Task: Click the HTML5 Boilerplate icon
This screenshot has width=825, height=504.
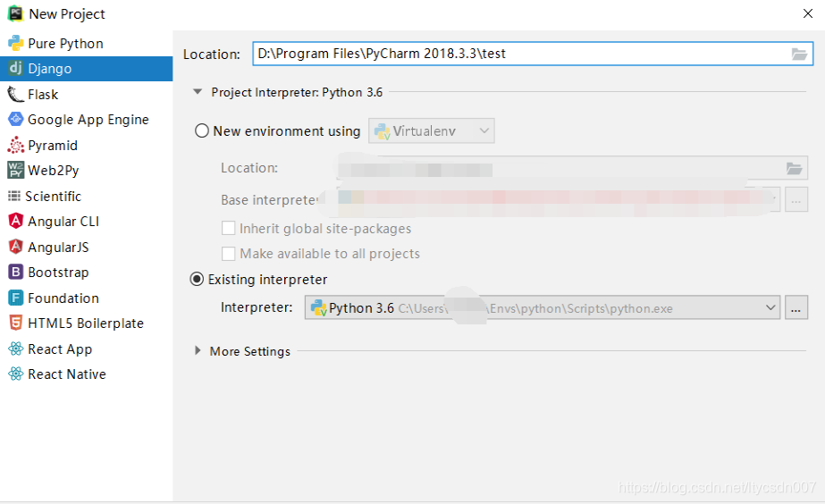Action: [16, 323]
